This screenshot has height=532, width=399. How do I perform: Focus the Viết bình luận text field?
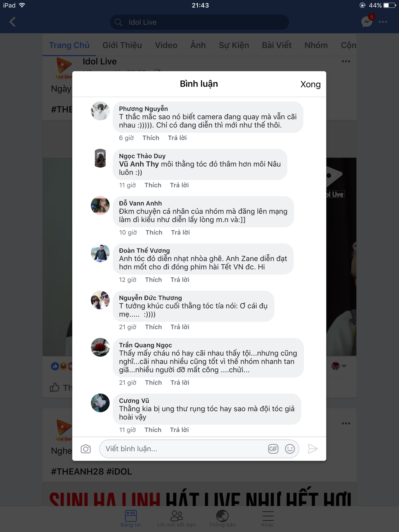[183, 449]
